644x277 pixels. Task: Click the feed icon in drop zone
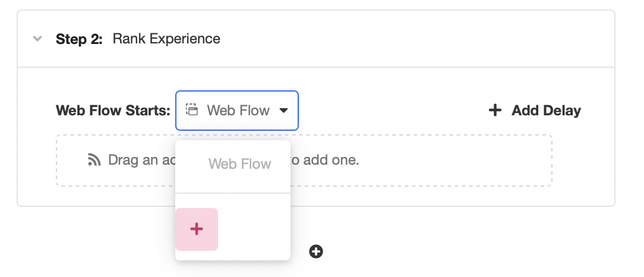point(94,160)
